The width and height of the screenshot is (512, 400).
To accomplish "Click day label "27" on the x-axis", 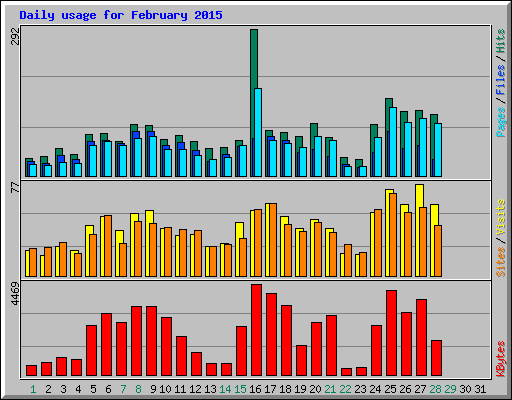I will (420, 389).
